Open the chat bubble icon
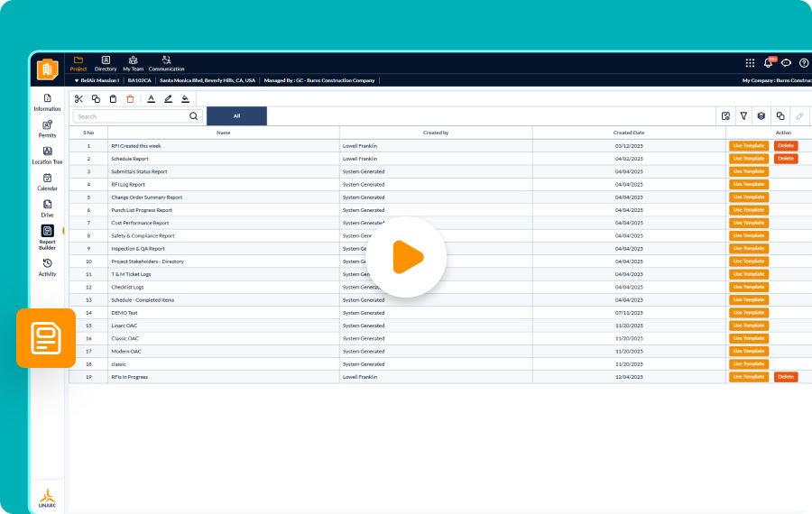Viewport: 812px width, 514px height. point(786,63)
